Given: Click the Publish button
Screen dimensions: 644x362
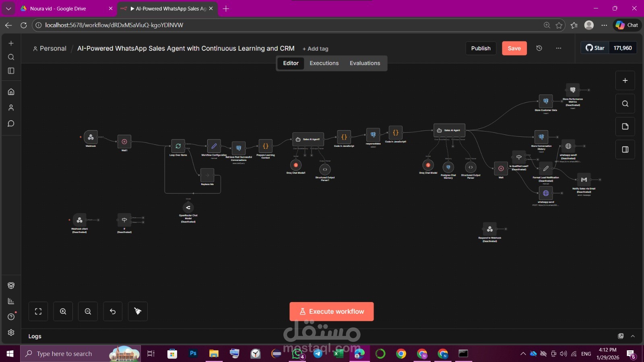Looking at the screenshot, I should coord(481,48).
